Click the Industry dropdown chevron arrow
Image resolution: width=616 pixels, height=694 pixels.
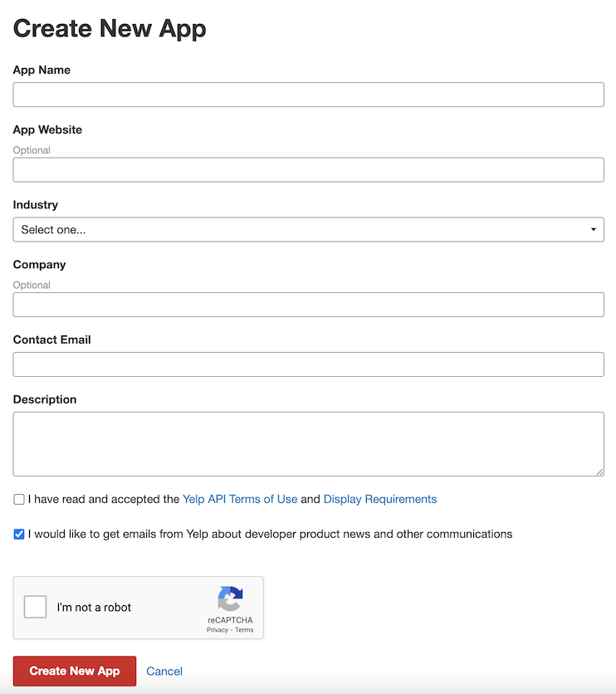(593, 229)
